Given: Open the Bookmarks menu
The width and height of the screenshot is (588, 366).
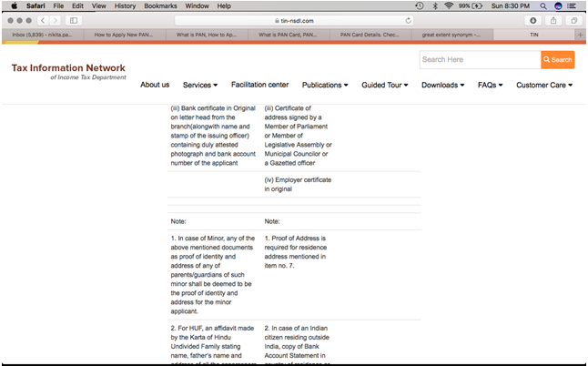Looking at the screenshot, I should tap(160, 6).
